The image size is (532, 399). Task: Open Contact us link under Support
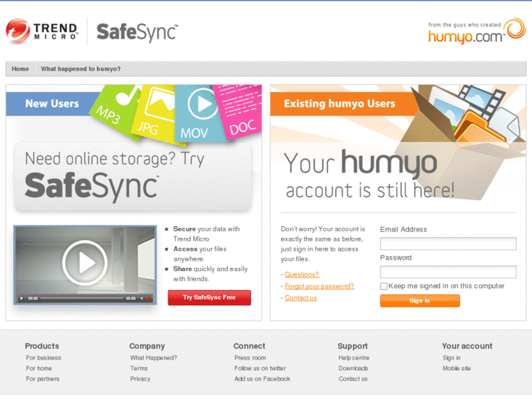point(353,379)
